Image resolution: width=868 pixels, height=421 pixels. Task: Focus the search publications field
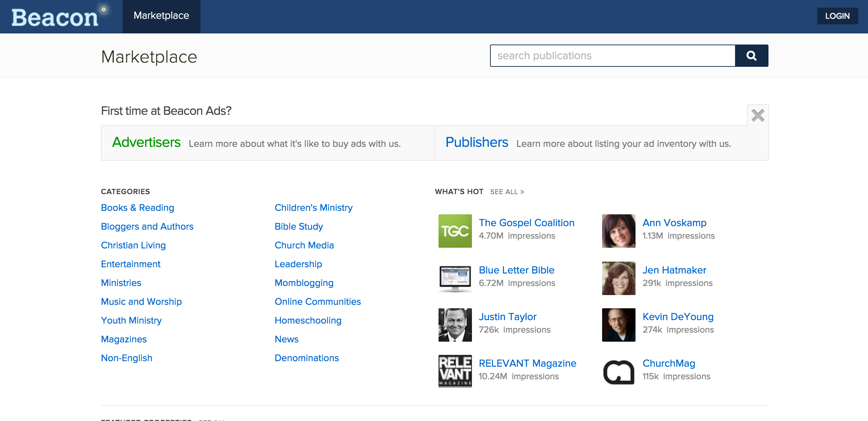point(612,56)
